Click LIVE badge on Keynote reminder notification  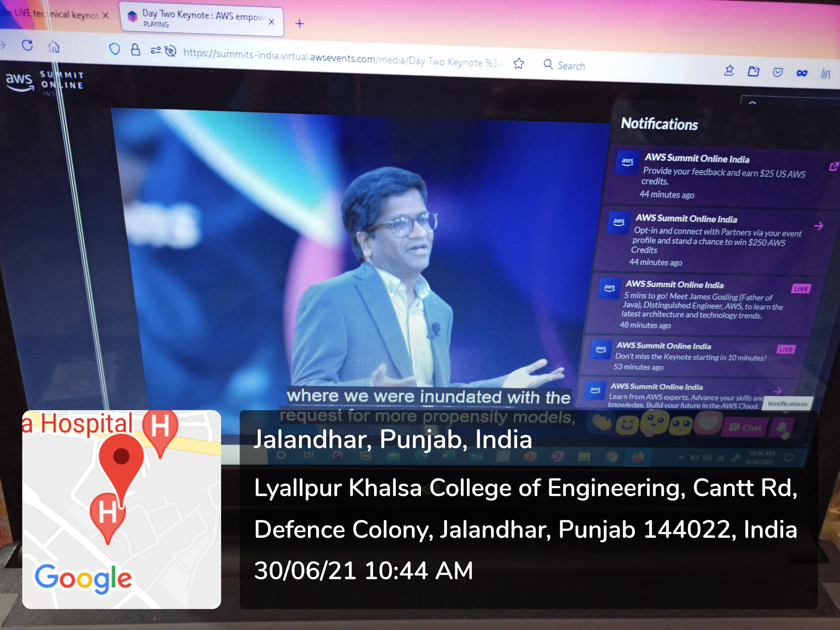pyautogui.click(x=786, y=349)
